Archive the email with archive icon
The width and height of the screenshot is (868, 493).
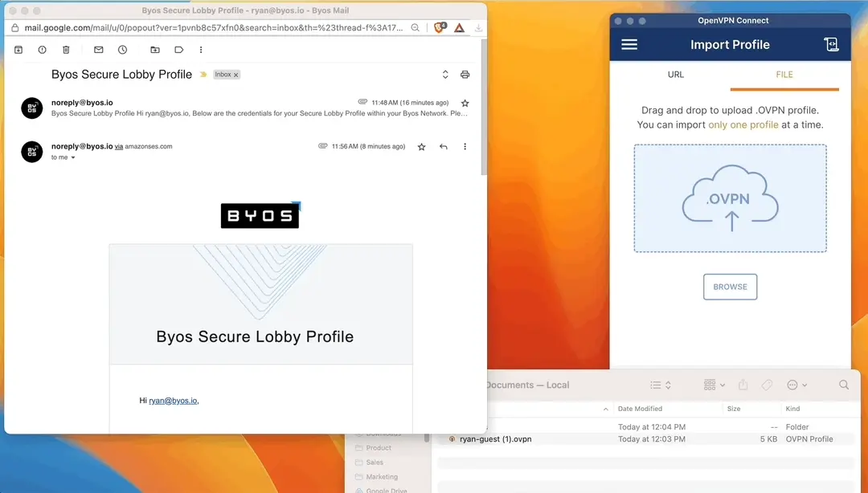tap(18, 50)
